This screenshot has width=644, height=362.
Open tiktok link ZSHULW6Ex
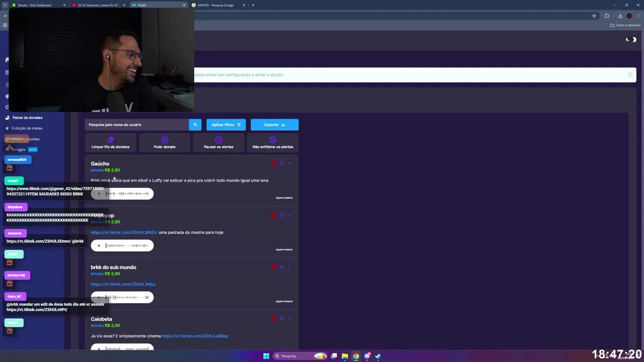pyautogui.click(x=124, y=232)
